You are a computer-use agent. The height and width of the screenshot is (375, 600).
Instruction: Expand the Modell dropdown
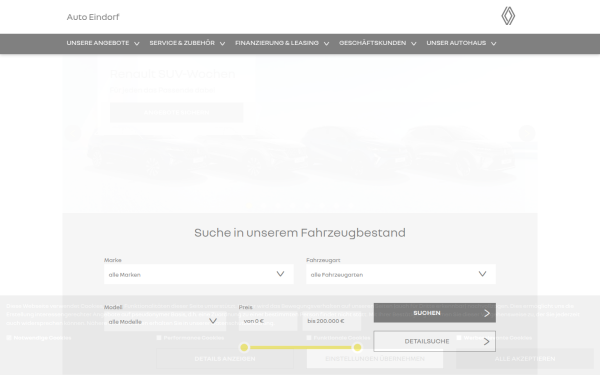click(165, 321)
